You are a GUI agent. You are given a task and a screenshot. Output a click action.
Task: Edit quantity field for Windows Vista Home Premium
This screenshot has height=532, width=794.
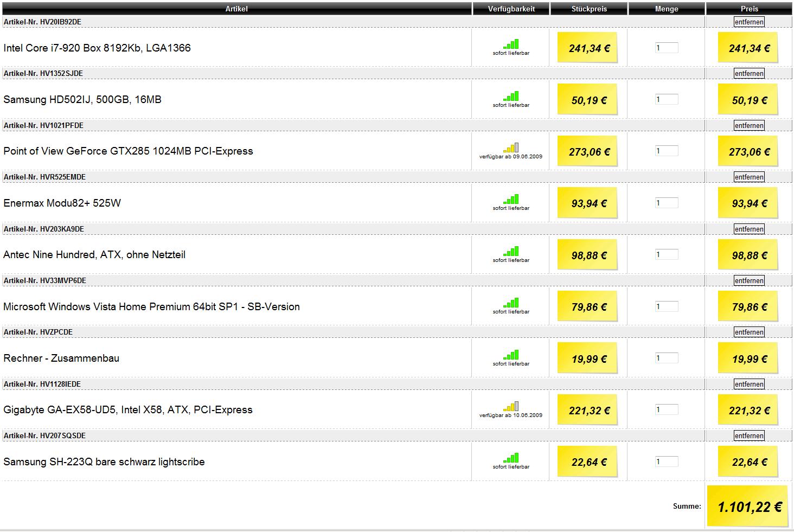(667, 306)
